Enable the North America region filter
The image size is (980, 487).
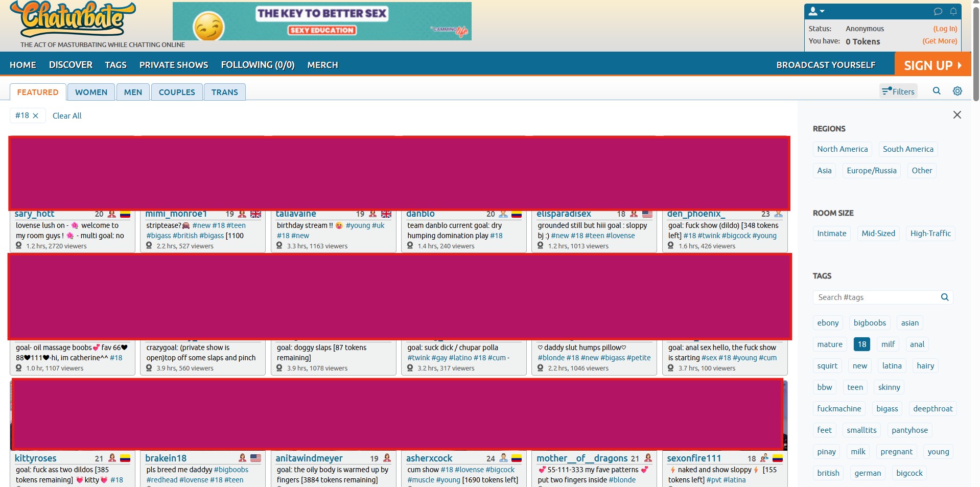[x=842, y=149]
